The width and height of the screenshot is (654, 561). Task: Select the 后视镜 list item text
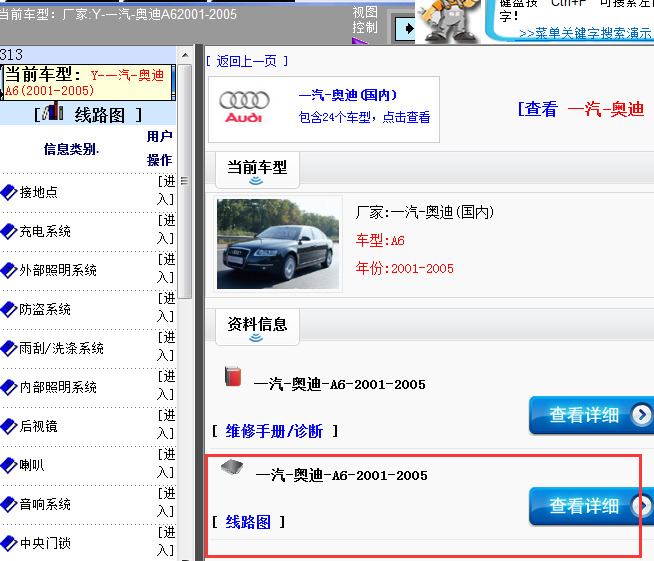(39, 426)
